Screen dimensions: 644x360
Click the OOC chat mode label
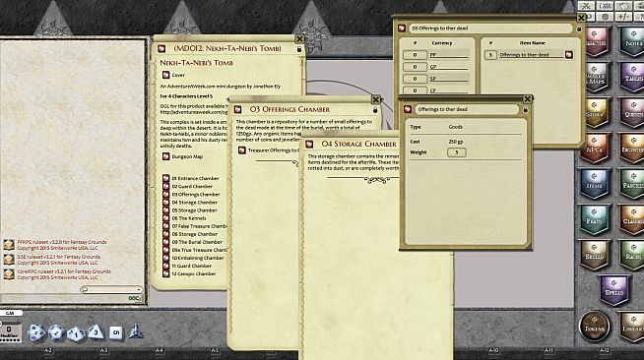click(134, 298)
